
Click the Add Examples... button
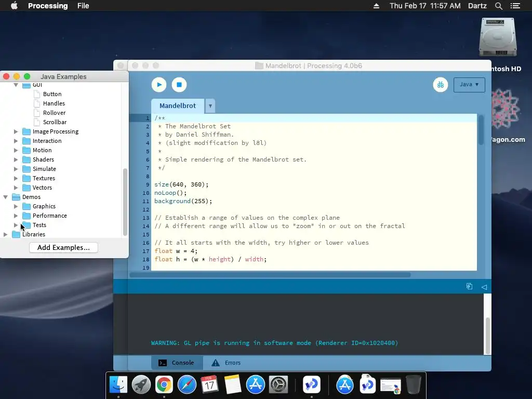pyautogui.click(x=63, y=247)
